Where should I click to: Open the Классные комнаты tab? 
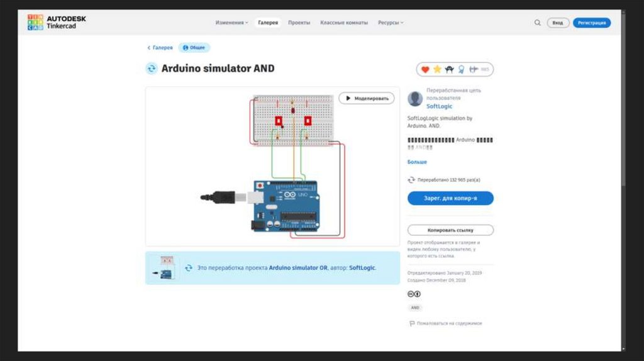pos(344,23)
